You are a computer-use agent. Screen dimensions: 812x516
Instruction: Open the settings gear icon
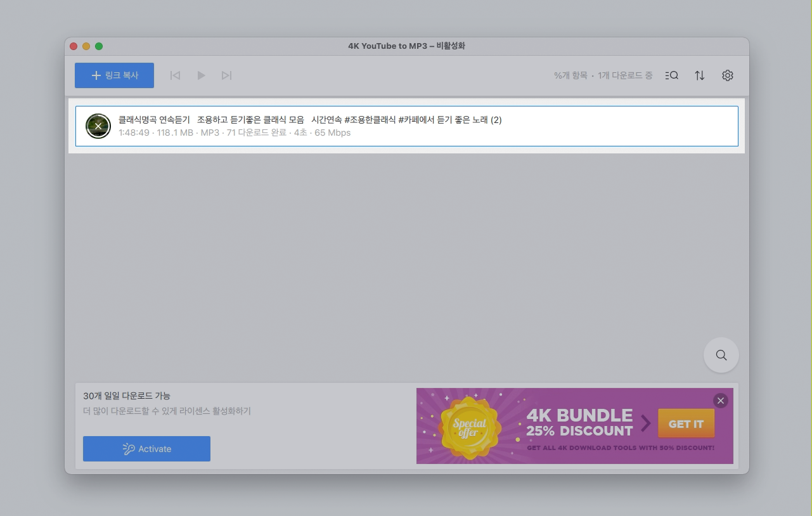coord(728,75)
